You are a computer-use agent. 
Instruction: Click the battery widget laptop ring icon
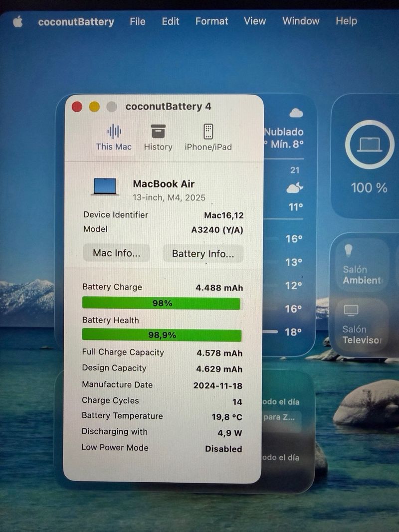(x=370, y=145)
